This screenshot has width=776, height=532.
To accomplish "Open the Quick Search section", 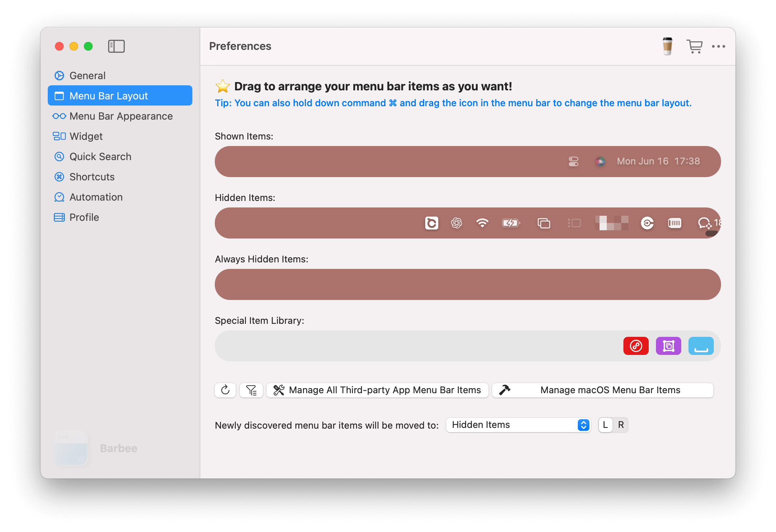I will pyautogui.click(x=120, y=156).
